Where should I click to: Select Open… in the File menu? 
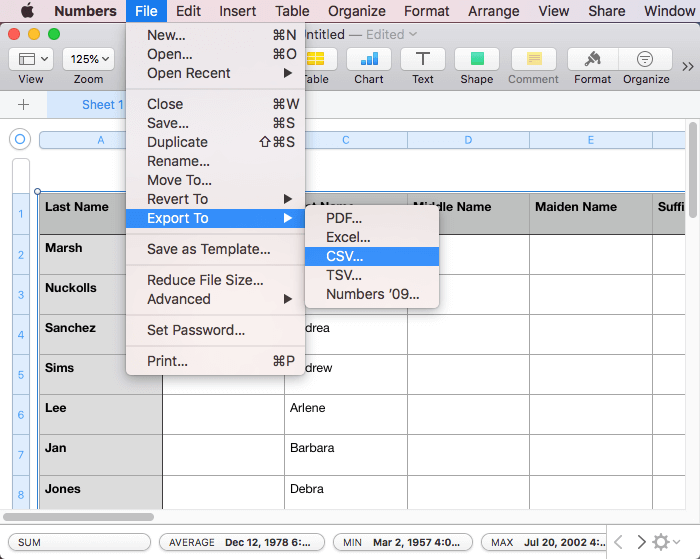click(x=216, y=54)
